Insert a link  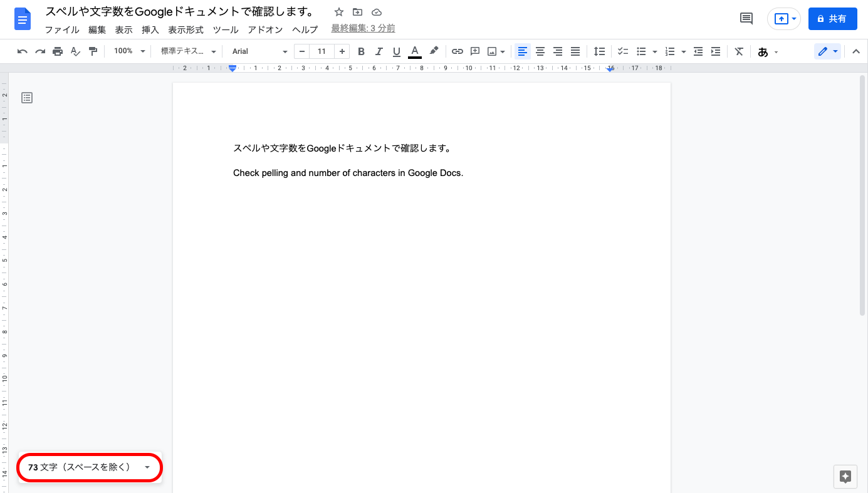click(x=458, y=51)
